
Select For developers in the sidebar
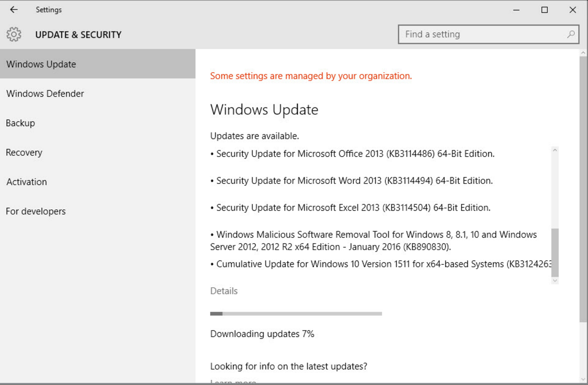(98, 211)
